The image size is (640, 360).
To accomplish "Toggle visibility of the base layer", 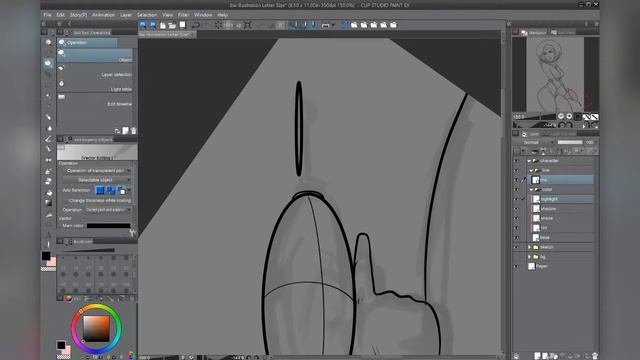I will click(516, 238).
